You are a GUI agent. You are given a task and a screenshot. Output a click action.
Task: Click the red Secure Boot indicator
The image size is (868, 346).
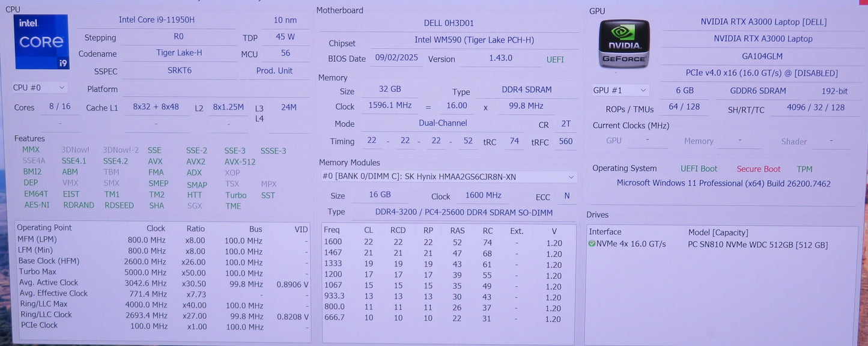(x=758, y=169)
